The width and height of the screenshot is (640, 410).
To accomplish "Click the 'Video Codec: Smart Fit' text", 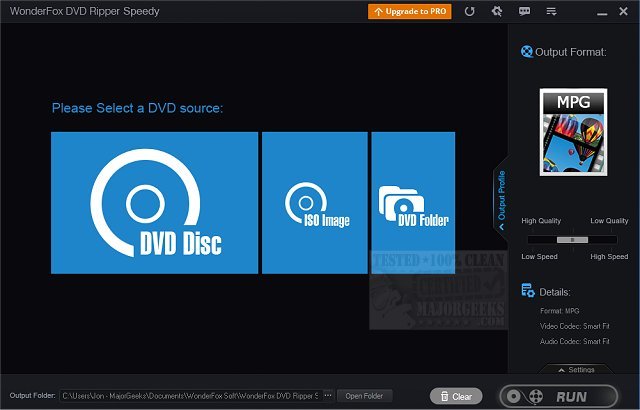I will pyautogui.click(x=575, y=326).
